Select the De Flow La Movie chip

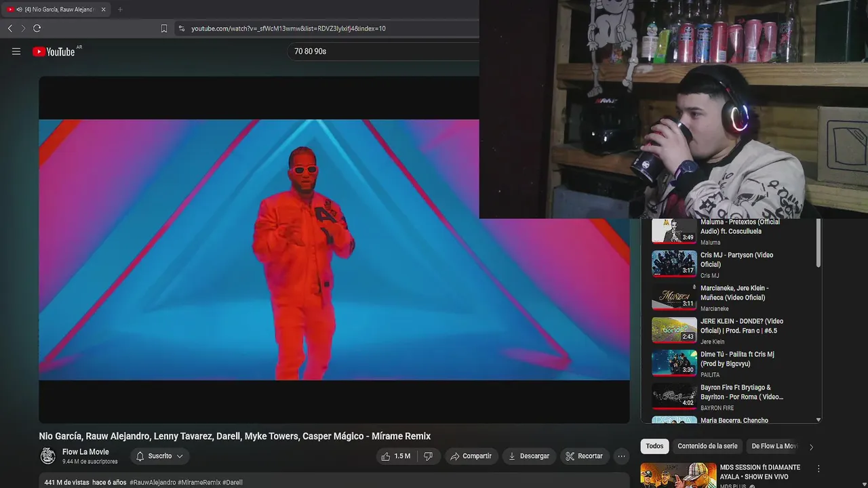tap(774, 446)
